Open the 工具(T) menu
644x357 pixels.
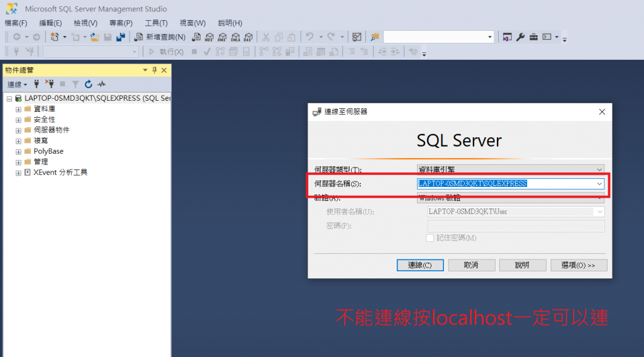156,23
